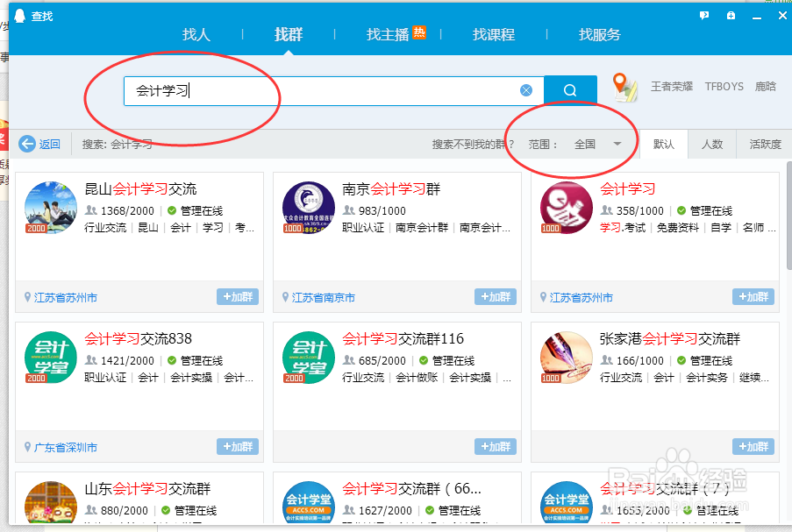This screenshot has height=532, width=792.
Task: Click the results vertical scrollbar
Action: [789, 216]
